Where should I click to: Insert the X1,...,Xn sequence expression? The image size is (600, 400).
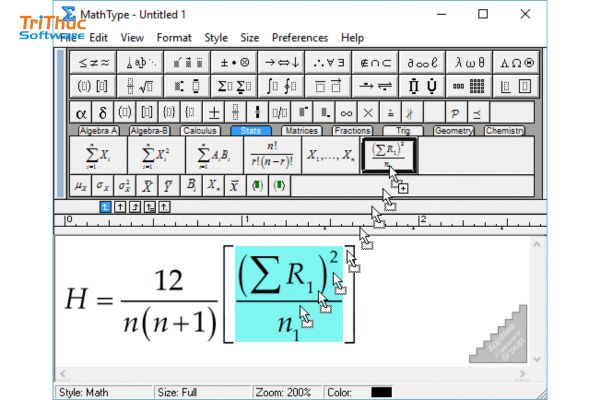[330, 155]
